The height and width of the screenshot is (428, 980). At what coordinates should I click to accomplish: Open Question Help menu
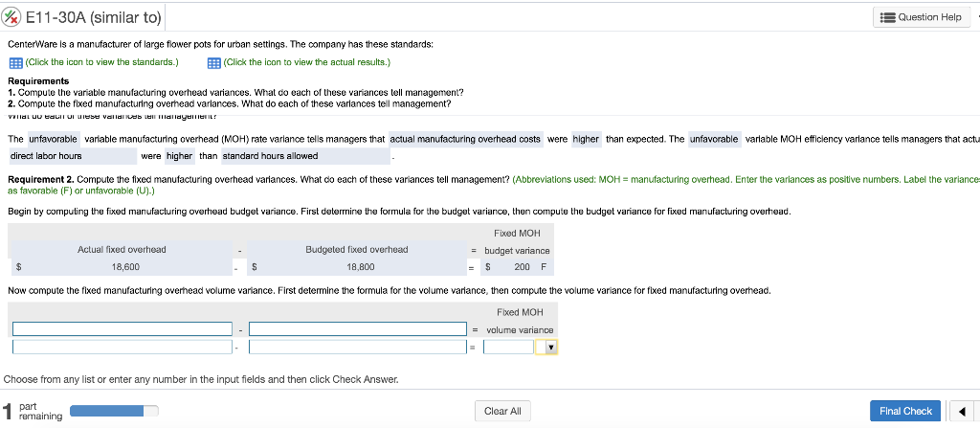[922, 17]
